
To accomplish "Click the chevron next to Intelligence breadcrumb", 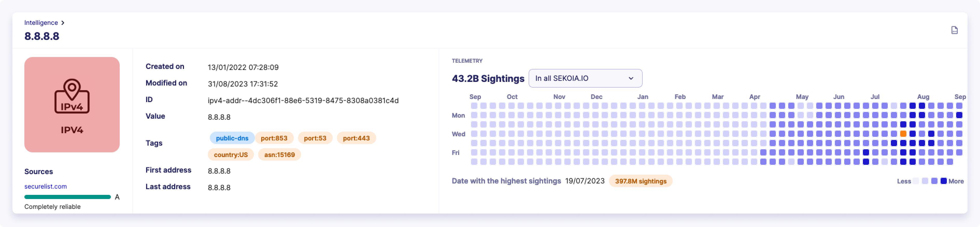I will 63,23.
